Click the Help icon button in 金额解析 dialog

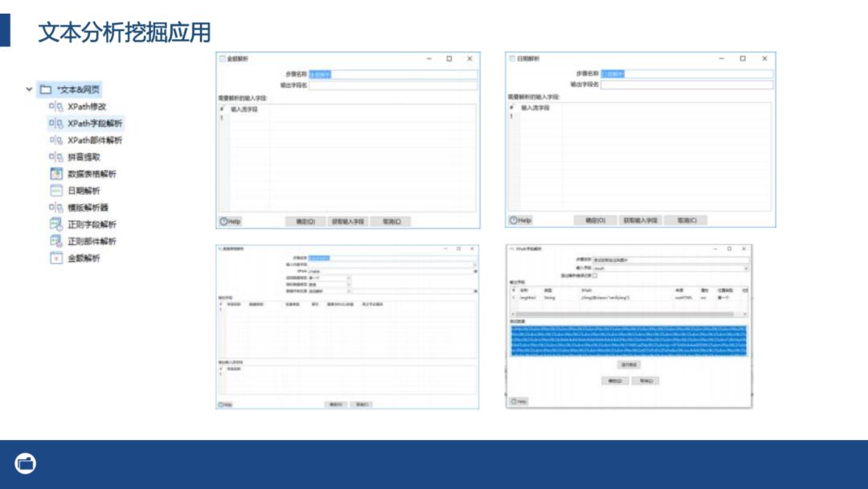(x=231, y=221)
